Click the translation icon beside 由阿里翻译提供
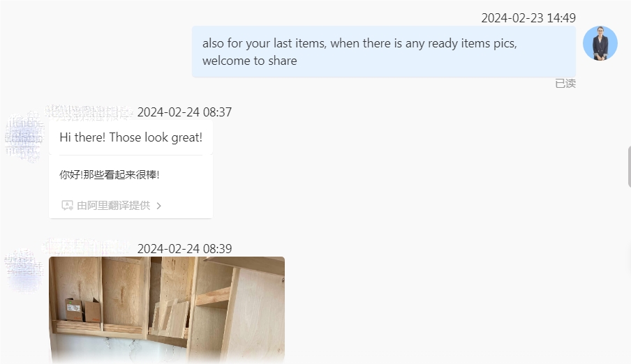 tap(67, 206)
